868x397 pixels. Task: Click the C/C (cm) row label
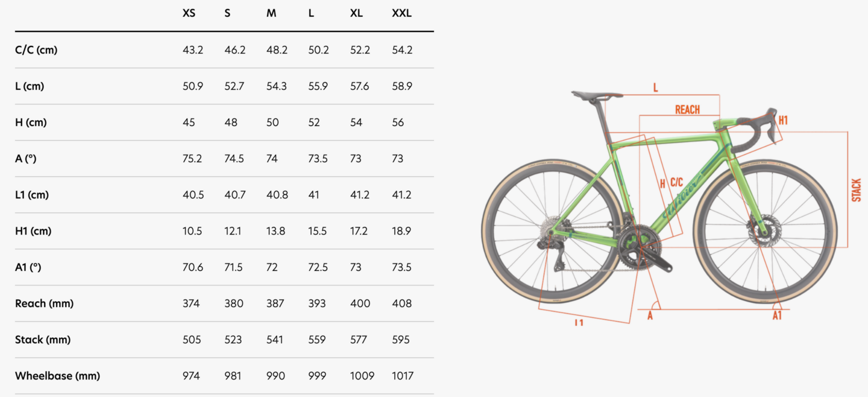pyautogui.click(x=36, y=50)
